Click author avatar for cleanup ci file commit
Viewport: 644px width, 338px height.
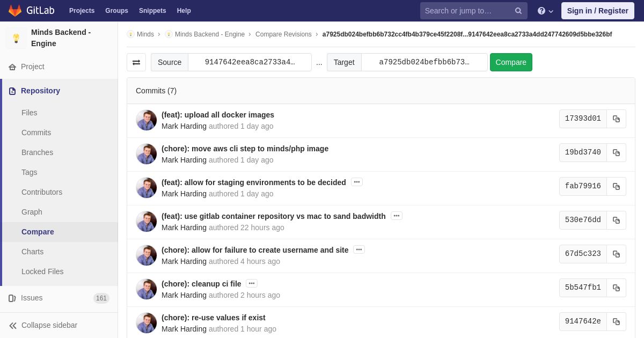tap(146, 289)
